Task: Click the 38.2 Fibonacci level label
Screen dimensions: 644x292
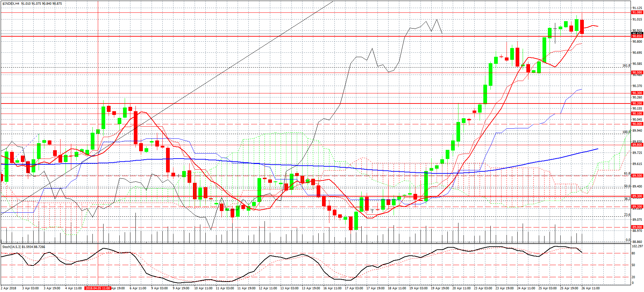Action: (627, 199)
